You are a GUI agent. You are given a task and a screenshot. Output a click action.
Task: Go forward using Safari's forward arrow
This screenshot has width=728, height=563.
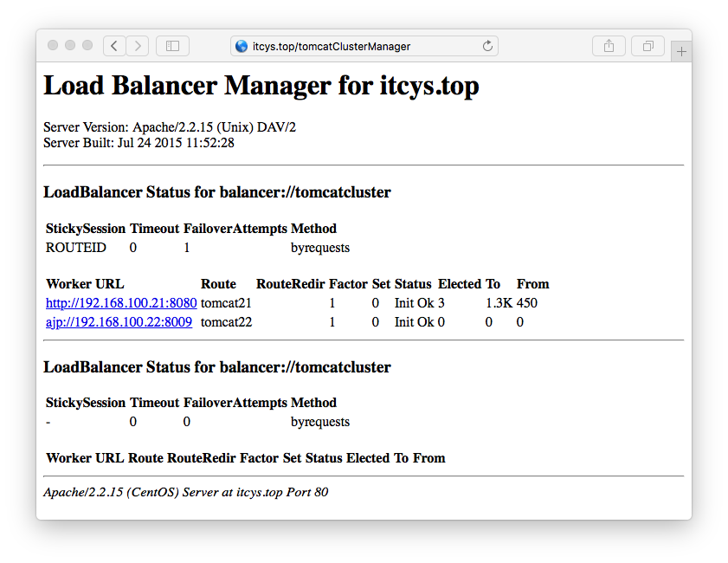pyautogui.click(x=138, y=46)
